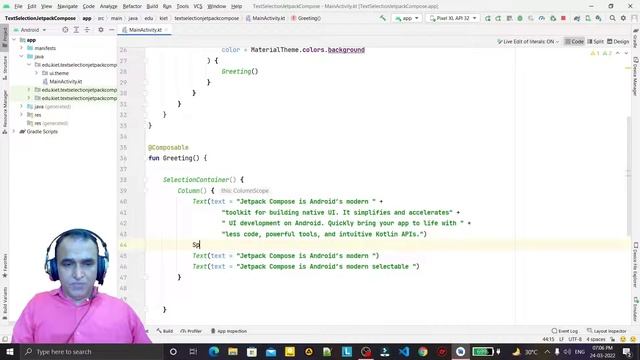
Task: Click the Make Project hammer icon
Action: (382, 18)
